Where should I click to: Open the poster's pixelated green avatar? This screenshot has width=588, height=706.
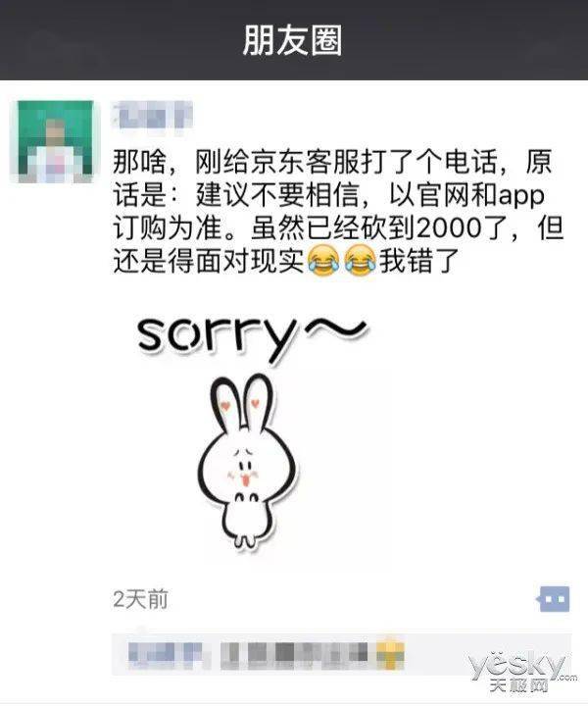(55, 141)
